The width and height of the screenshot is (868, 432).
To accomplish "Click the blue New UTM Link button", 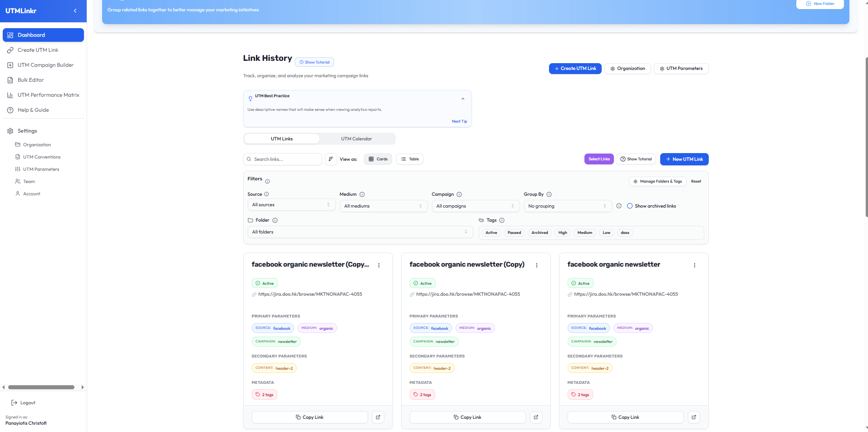I will (x=684, y=159).
